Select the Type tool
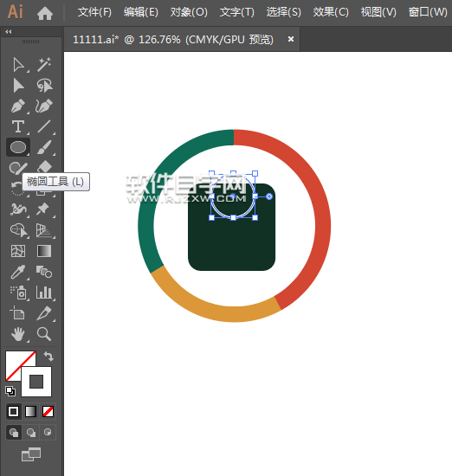The image size is (452, 476). pos(18,126)
